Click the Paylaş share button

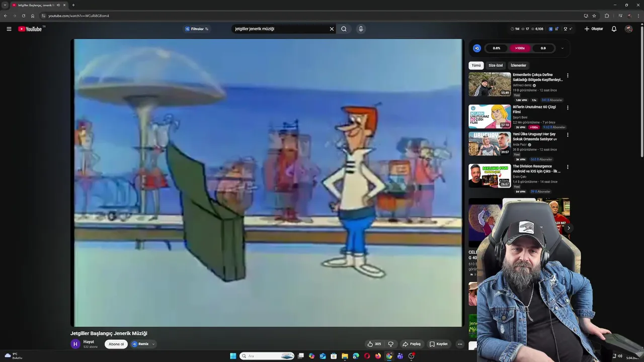click(x=412, y=344)
